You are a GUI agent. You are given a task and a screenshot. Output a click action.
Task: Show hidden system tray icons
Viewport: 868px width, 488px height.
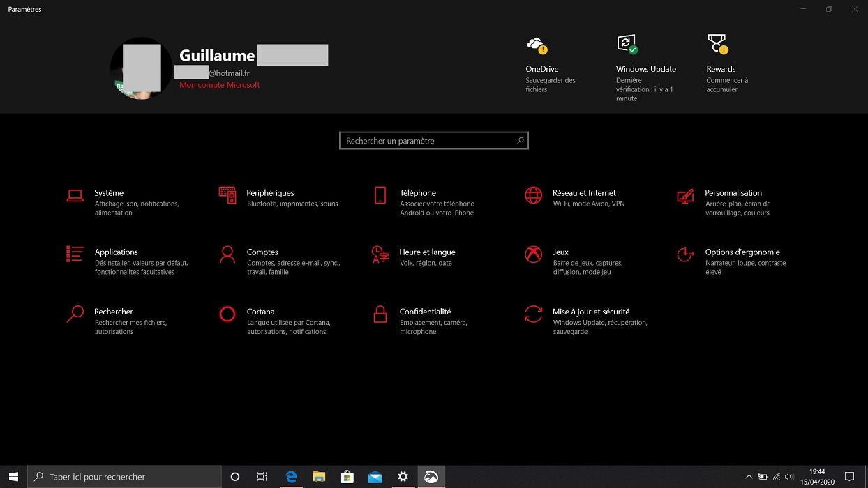point(749,477)
